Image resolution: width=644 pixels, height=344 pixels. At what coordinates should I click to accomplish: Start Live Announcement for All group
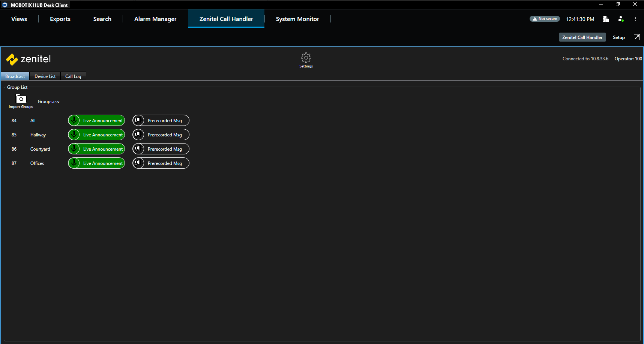coord(102,121)
